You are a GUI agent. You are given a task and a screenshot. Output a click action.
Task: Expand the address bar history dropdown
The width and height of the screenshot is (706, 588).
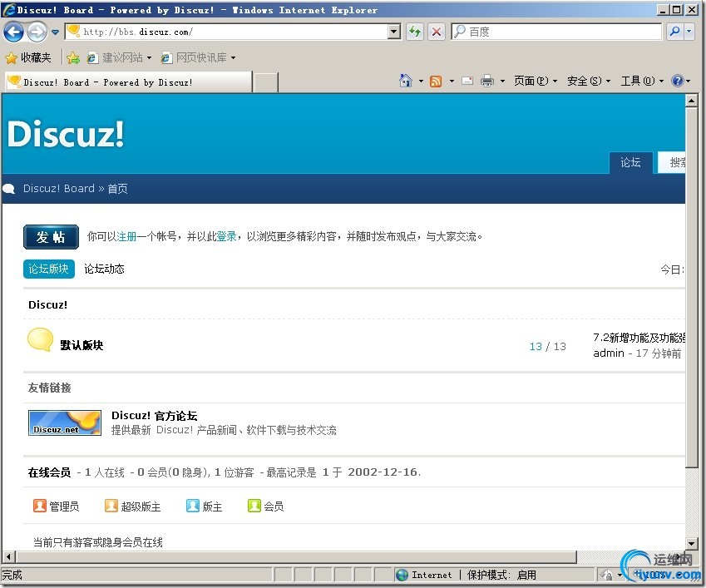click(x=394, y=32)
